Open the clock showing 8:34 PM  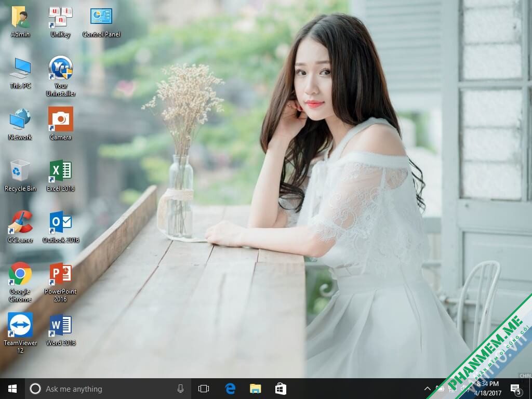coord(488,389)
